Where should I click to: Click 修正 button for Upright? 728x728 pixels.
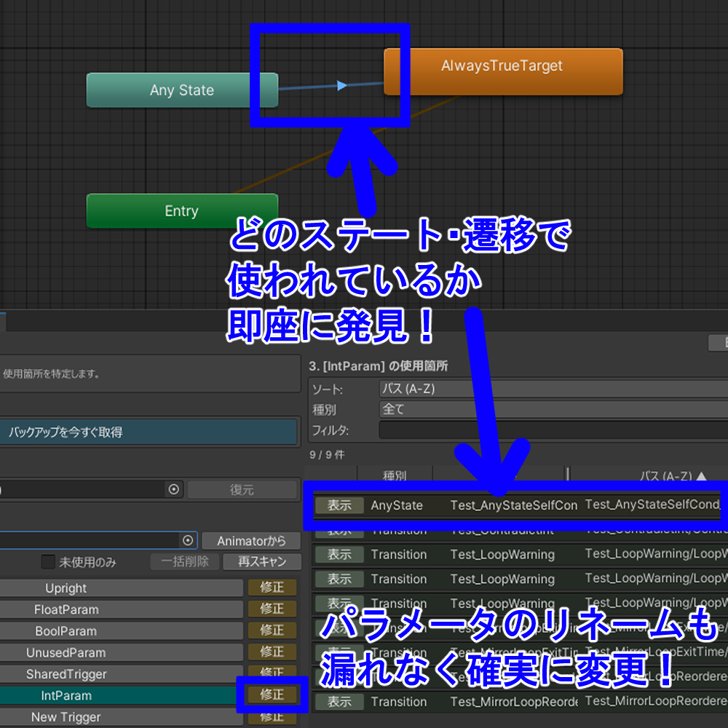pyautogui.click(x=272, y=587)
